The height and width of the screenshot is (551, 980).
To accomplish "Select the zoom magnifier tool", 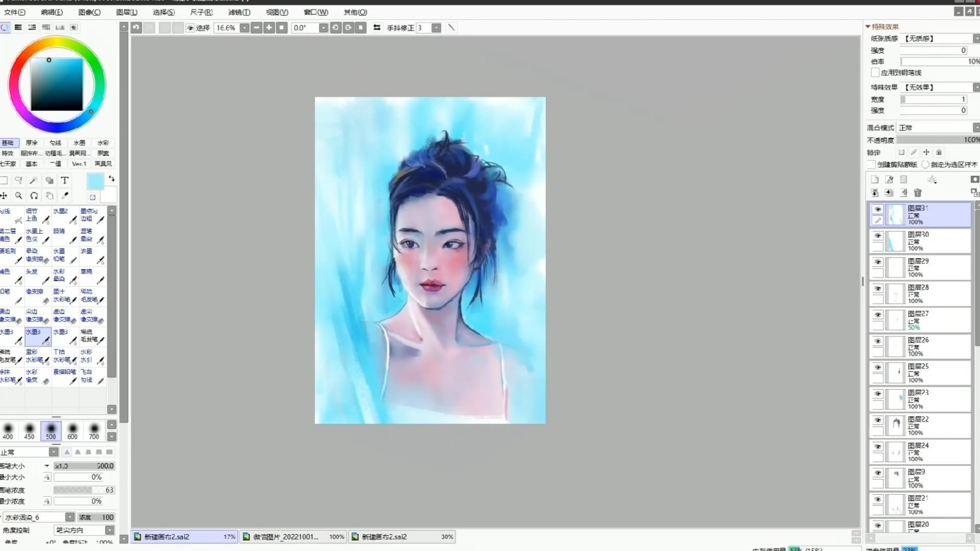I will tap(19, 195).
